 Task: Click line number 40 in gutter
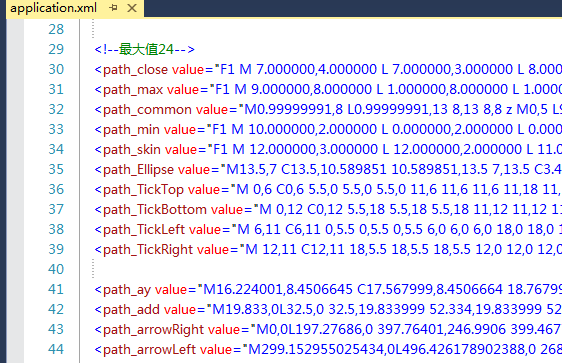(x=56, y=269)
